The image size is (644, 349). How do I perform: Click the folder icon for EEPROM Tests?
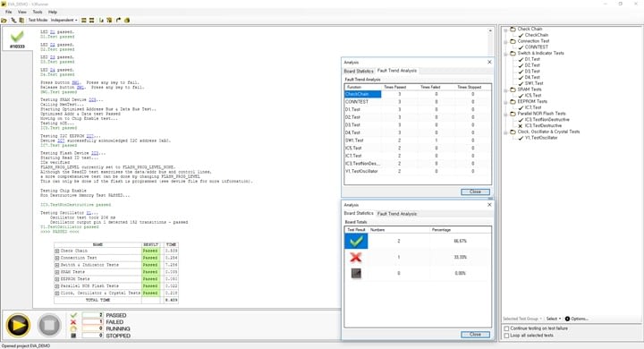coord(513,101)
